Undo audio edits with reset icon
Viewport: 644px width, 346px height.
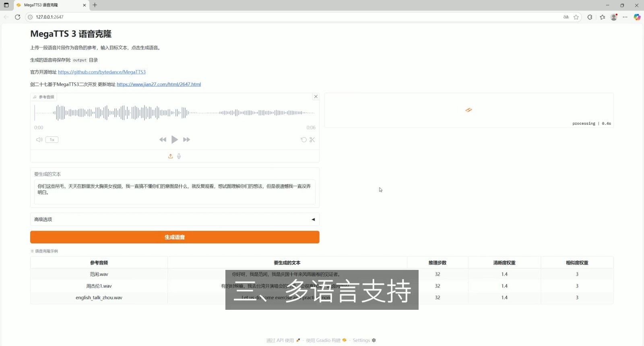click(303, 140)
